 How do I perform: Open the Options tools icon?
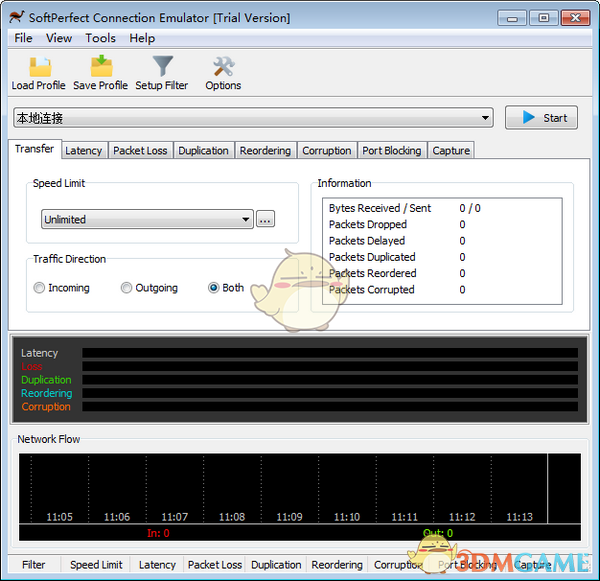[x=224, y=67]
